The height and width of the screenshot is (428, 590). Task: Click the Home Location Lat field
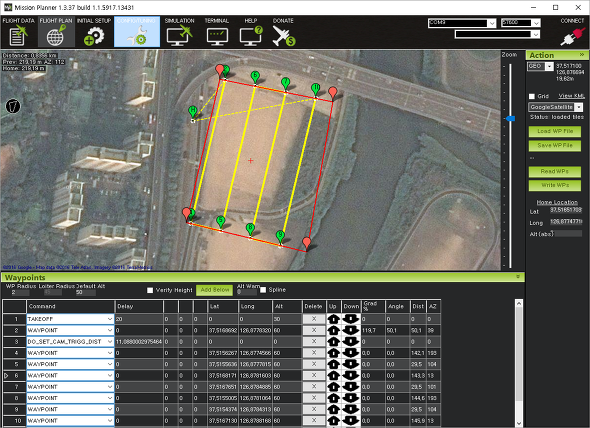(566, 210)
